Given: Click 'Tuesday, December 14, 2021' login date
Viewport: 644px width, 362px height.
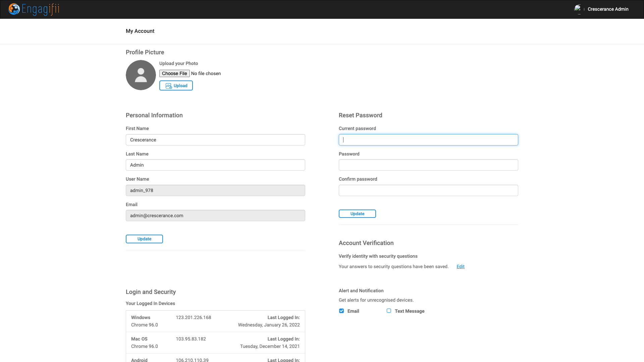Looking at the screenshot, I should pos(270,346).
